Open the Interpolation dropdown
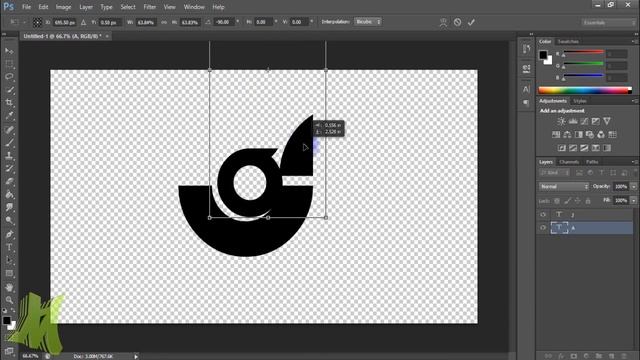Screen dimensions: 640x360 point(368,22)
